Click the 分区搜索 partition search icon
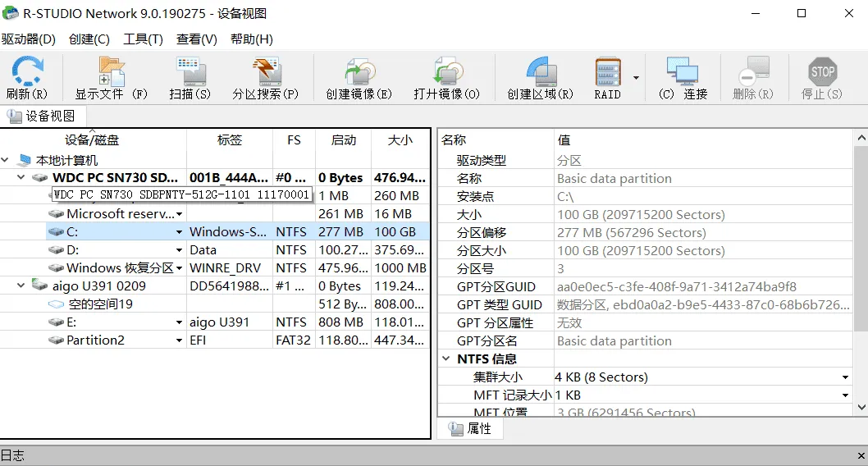Viewport: 868px width, 466px height. (266, 71)
